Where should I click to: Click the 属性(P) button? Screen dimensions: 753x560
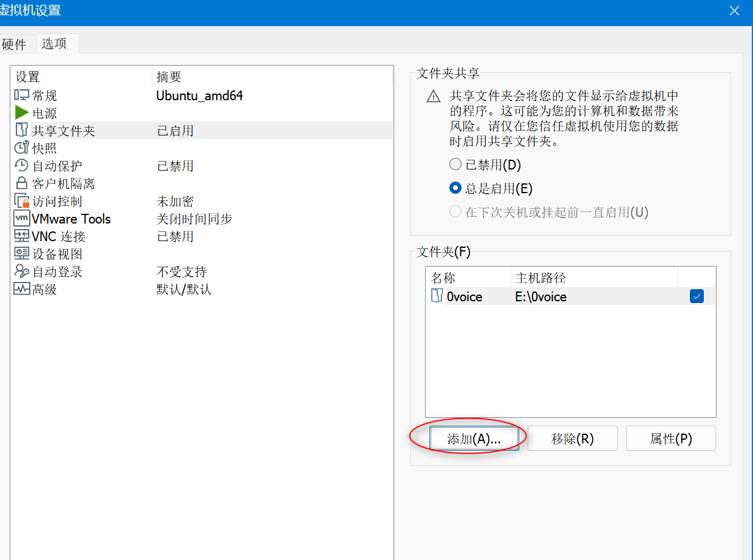671,439
